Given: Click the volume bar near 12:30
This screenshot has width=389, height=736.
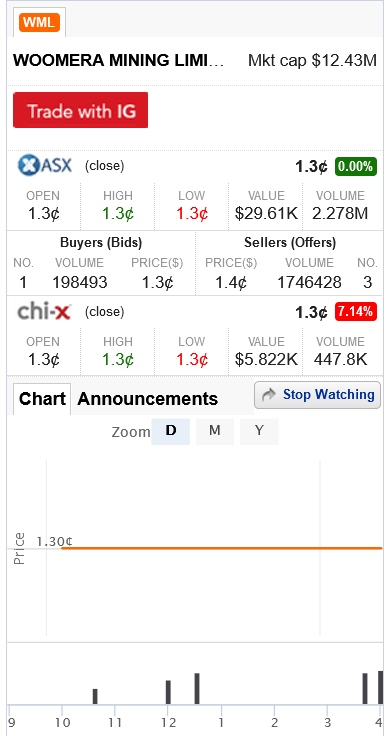Looking at the screenshot, I should click(x=197, y=689).
